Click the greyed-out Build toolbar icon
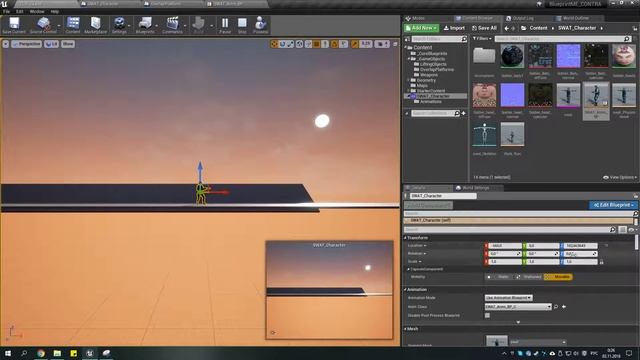Screen dimensions: 640x360 tap(199, 25)
